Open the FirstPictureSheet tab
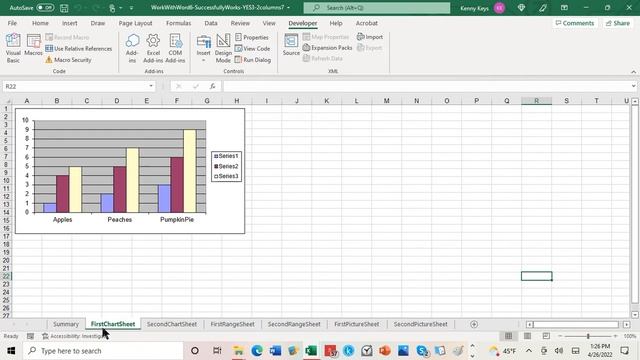The image size is (640, 360). (x=356, y=324)
